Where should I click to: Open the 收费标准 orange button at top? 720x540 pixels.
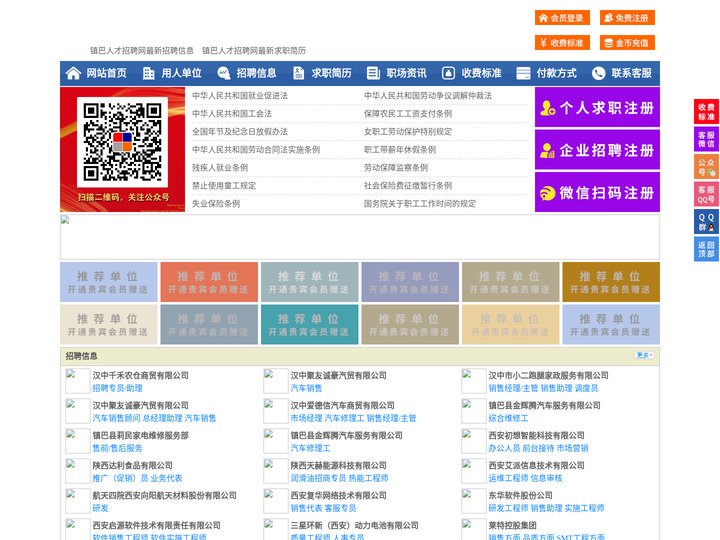click(562, 43)
